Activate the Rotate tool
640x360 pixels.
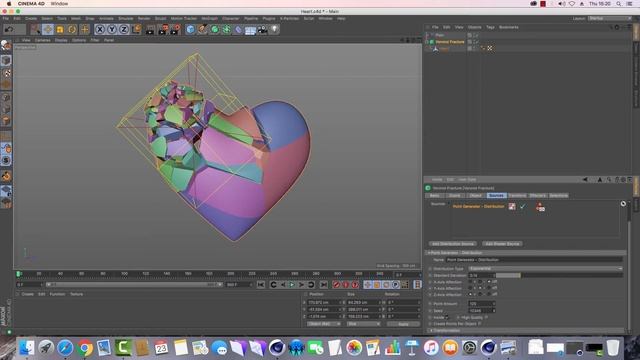click(x=72, y=29)
